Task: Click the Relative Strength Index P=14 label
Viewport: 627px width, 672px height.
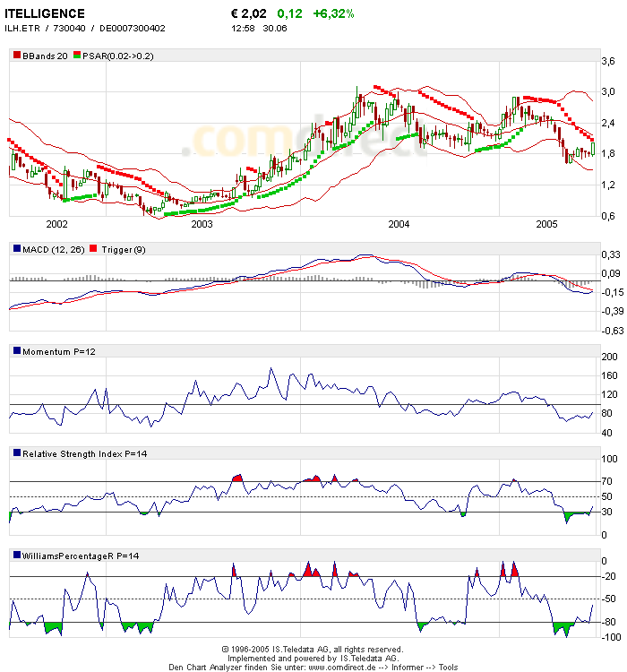Action: (85, 454)
